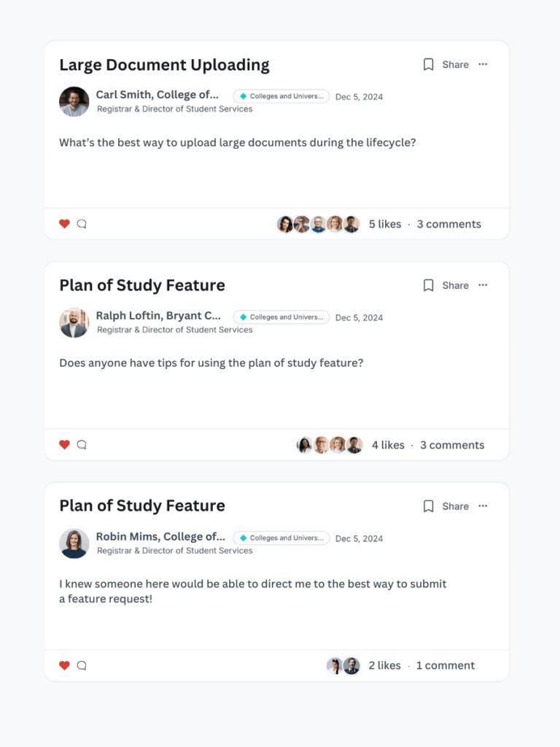560x747 pixels.
Task: Open three-dot menu on Ralph Loftin's post
Action: click(x=483, y=285)
